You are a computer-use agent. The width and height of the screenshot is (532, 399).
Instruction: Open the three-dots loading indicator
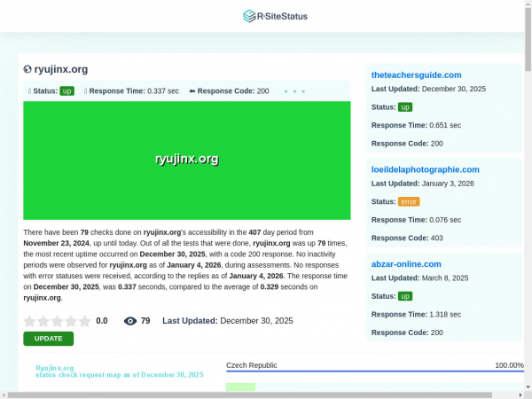point(294,91)
